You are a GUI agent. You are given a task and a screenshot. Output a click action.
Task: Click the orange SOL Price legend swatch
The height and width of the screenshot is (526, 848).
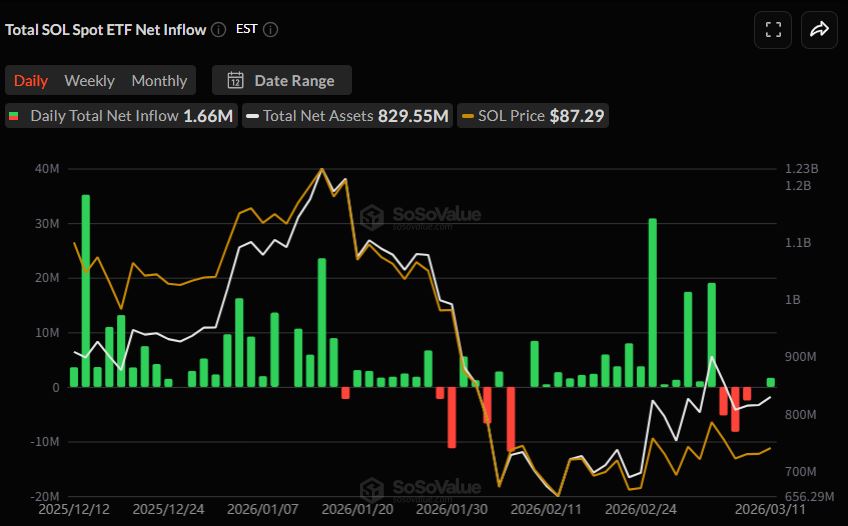(468, 116)
